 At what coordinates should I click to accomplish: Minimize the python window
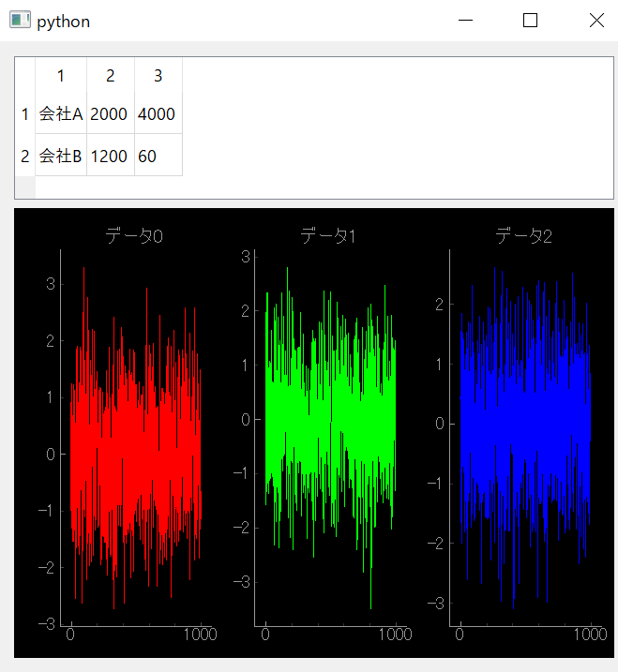(465, 20)
